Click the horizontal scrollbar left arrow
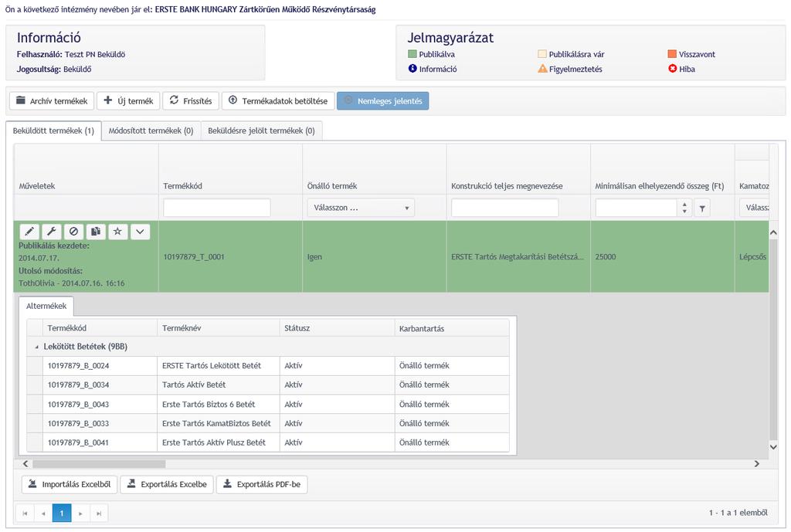791x532 pixels. point(25,464)
